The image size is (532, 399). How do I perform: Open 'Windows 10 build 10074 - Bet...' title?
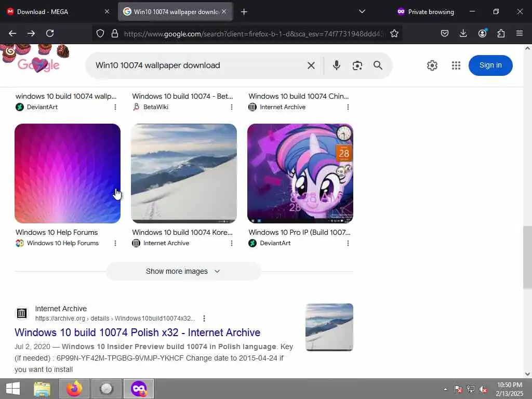tap(182, 96)
